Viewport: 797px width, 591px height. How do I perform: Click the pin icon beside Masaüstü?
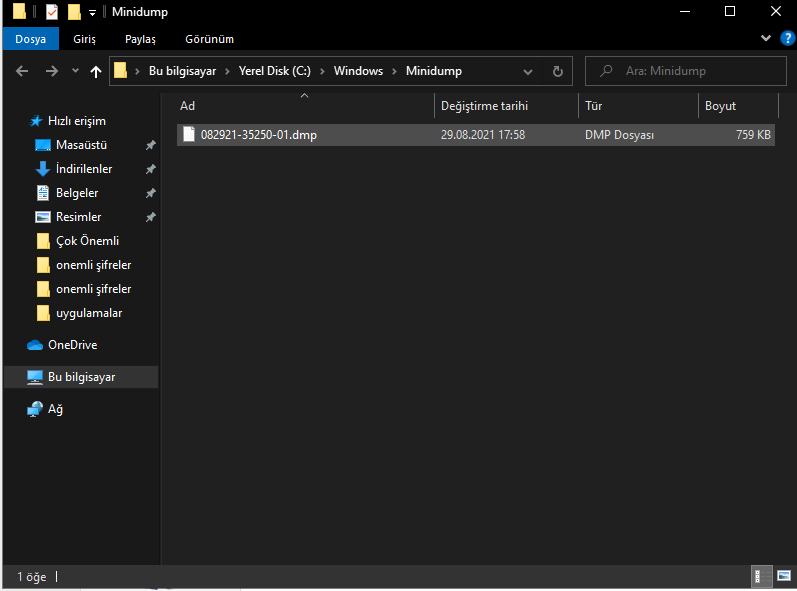[x=150, y=145]
